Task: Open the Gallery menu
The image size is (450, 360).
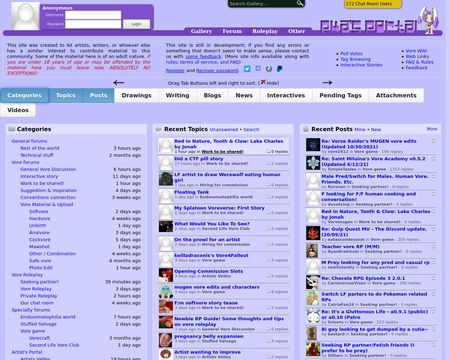Action: pyautogui.click(x=201, y=31)
